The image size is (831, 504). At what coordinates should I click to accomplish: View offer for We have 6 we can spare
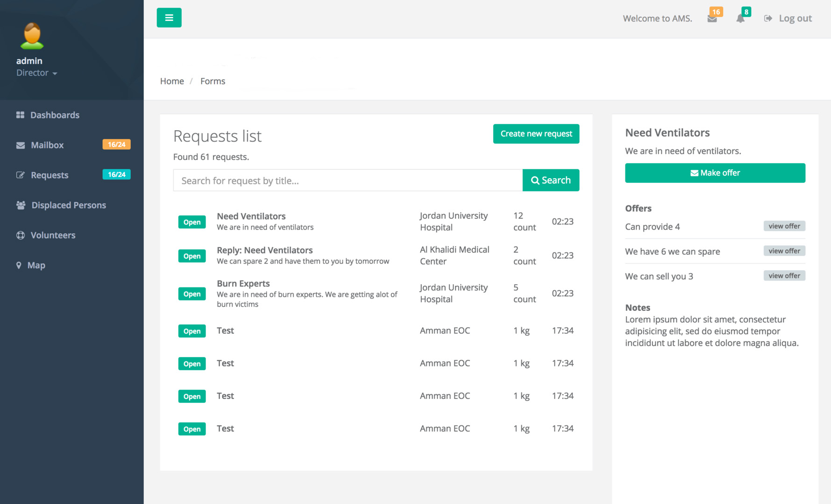coord(784,251)
